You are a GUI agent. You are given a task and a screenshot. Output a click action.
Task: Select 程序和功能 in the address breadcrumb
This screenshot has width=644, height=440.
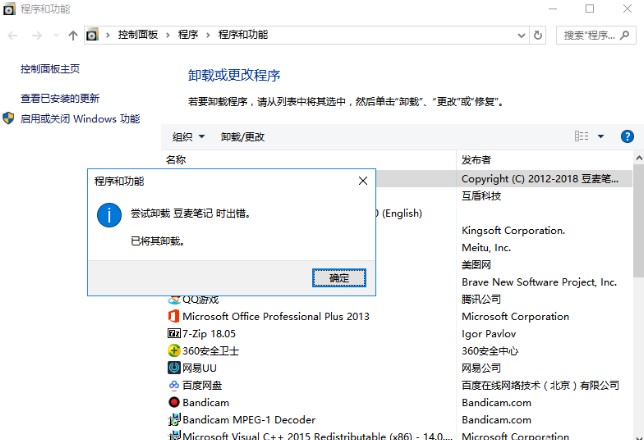click(243, 35)
